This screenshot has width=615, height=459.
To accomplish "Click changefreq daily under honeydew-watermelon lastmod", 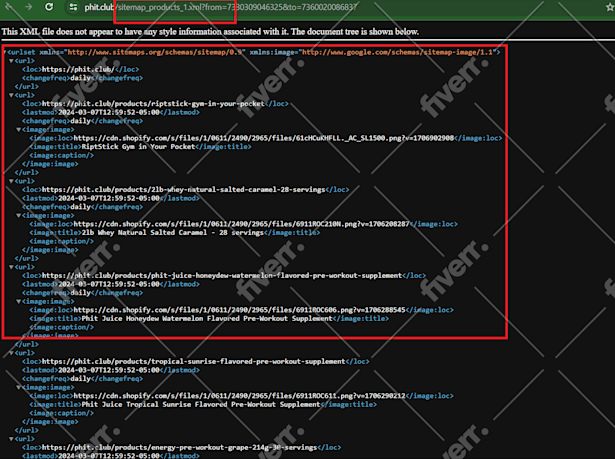I will point(82,293).
